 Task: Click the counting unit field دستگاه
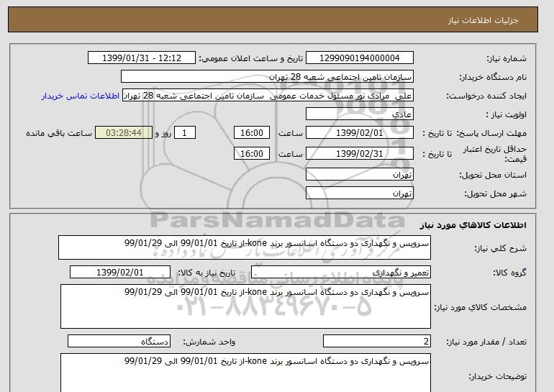(119, 341)
